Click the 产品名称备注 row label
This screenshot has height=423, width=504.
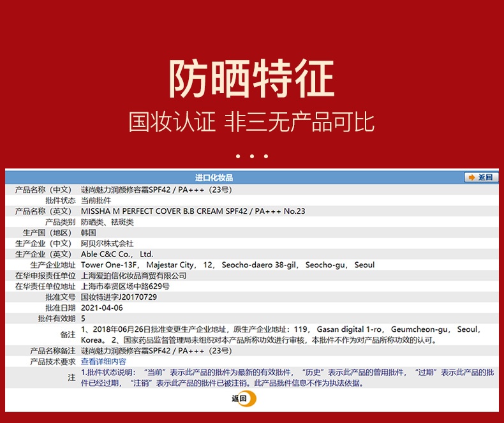tap(53, 351)
